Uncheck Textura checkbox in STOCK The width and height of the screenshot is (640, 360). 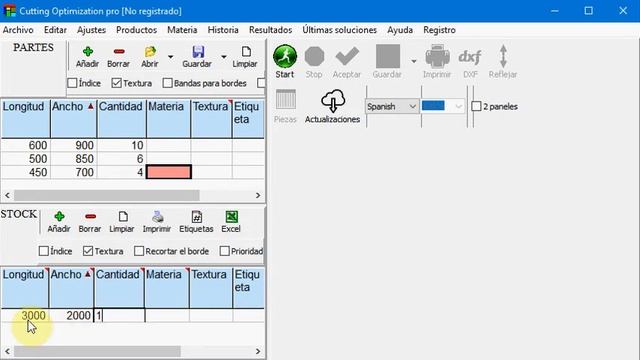point(88,251)
